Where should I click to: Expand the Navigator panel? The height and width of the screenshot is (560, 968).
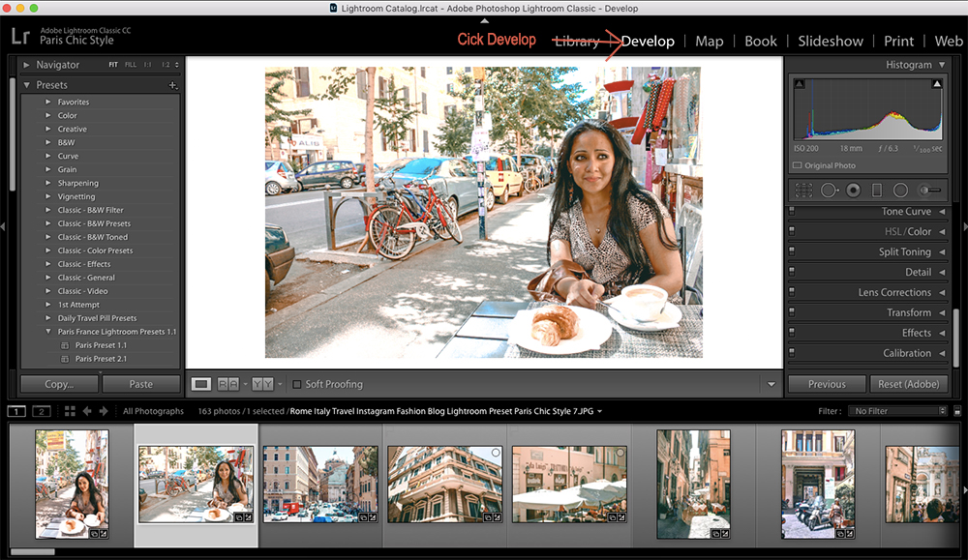coord(26,65)
